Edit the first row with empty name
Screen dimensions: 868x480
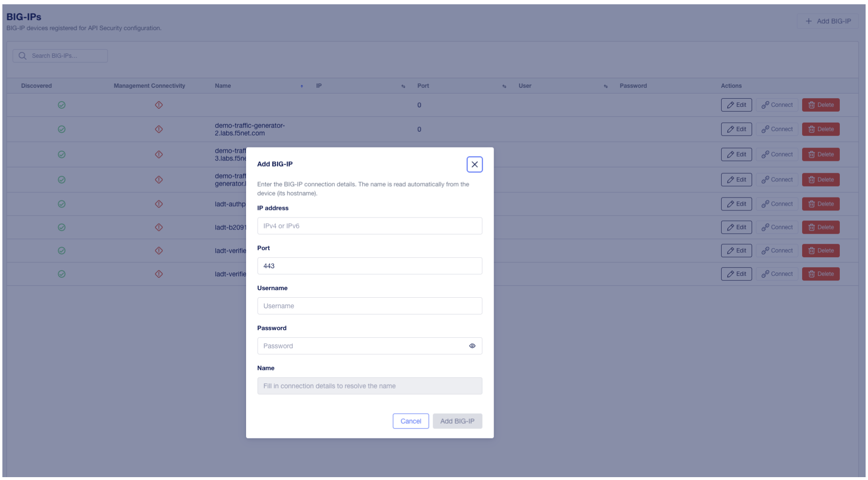point(736,105)
